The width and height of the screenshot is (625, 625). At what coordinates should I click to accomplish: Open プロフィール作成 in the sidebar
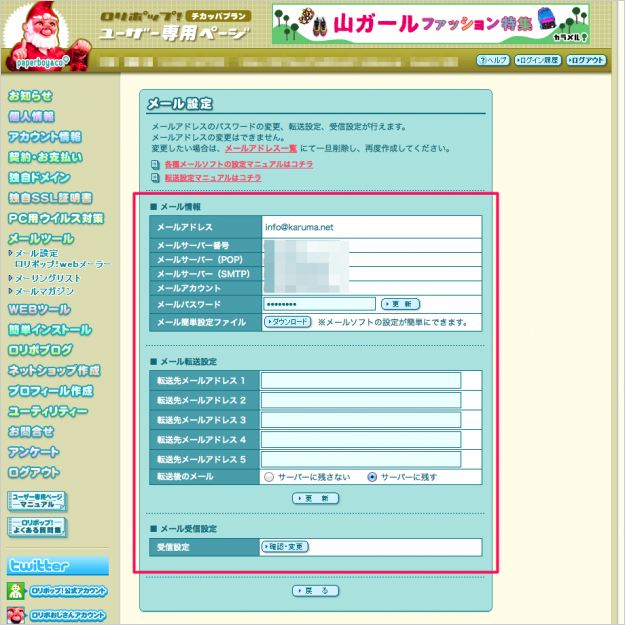click(51, 391)
